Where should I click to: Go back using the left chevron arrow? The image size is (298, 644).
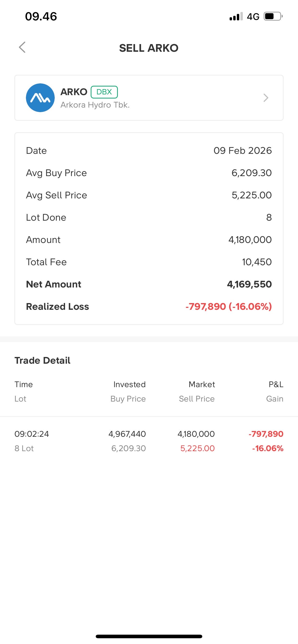(22, 47)
